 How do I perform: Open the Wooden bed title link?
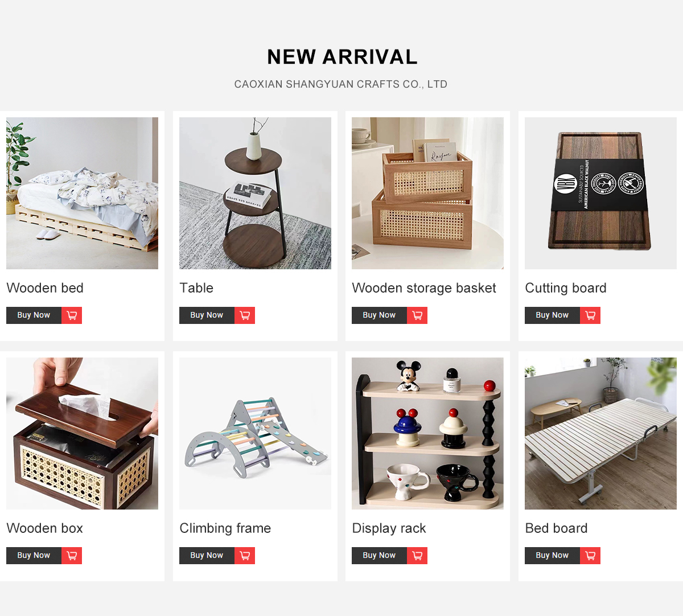45,288
